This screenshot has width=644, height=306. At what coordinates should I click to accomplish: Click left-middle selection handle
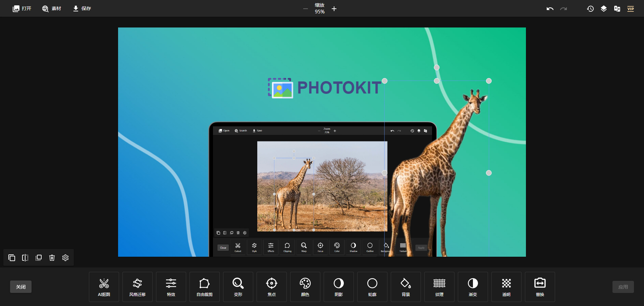pyautogui.click(x=385, y=173)
